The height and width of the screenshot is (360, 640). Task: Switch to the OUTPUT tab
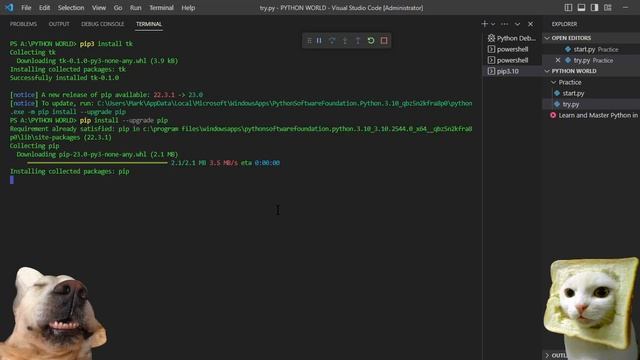point(59,24)
